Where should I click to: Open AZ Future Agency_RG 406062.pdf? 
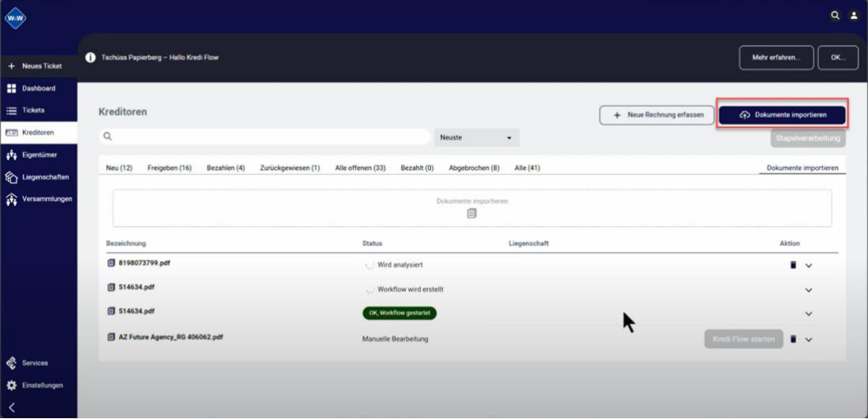pyautogui.click(x=170, y=336)
